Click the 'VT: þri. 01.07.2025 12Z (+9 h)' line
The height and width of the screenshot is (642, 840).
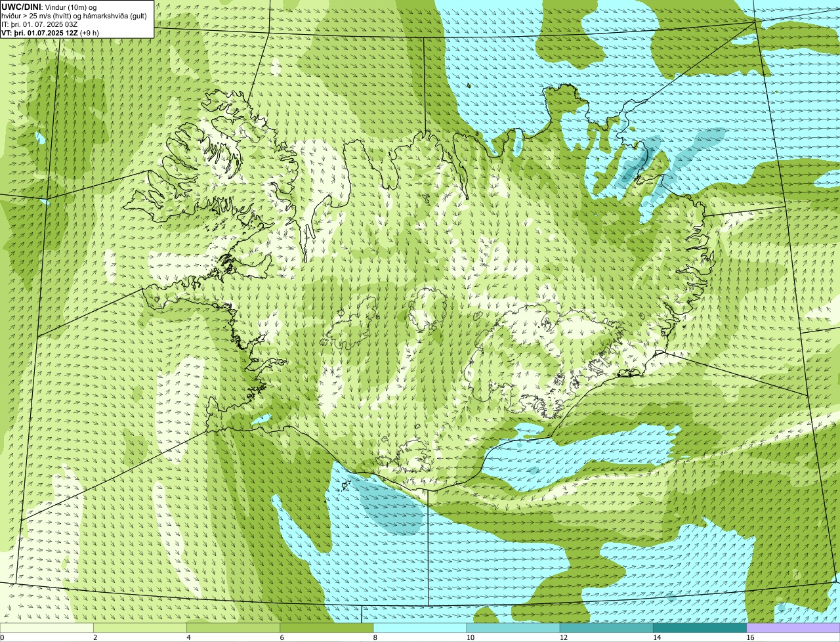[x=50, y=33]
